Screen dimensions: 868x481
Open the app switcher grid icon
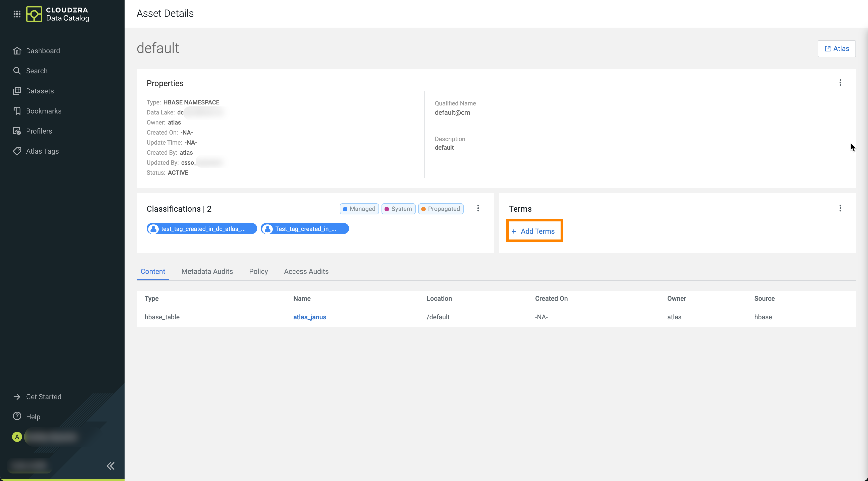tap(17, 14)
